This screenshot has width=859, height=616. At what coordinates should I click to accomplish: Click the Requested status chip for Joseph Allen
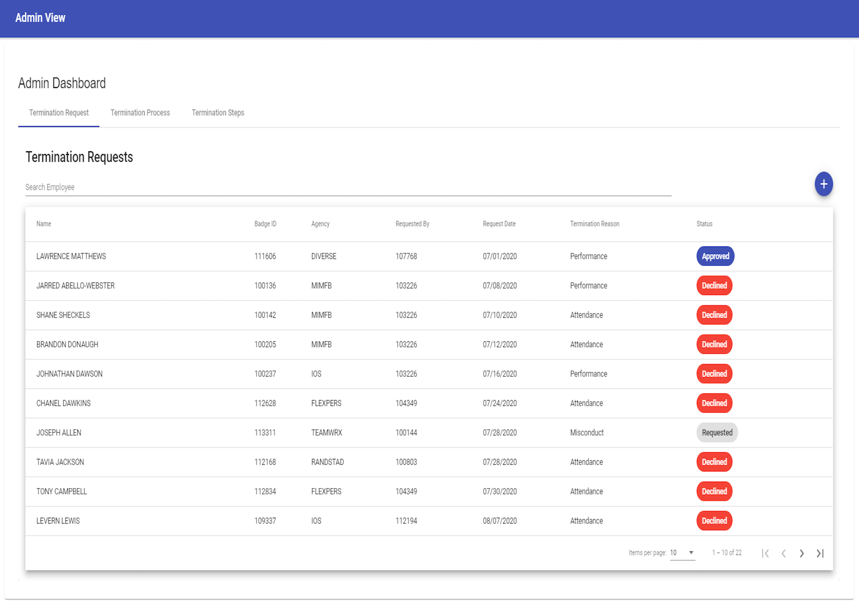pyautogui.click(x=717, y=432)
